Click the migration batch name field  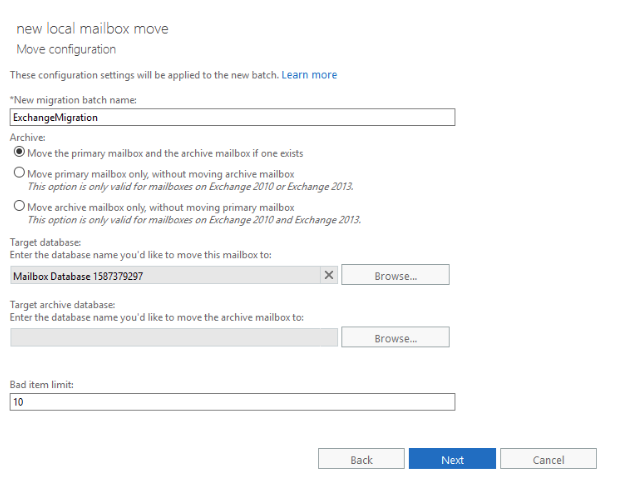coord(232,117)
